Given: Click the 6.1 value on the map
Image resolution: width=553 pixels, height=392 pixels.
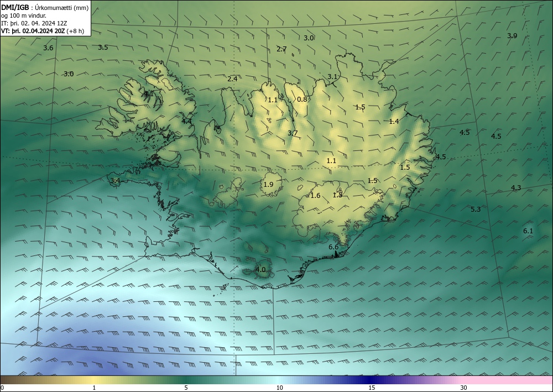Looking at the screenshot, I should pos(528,231).
